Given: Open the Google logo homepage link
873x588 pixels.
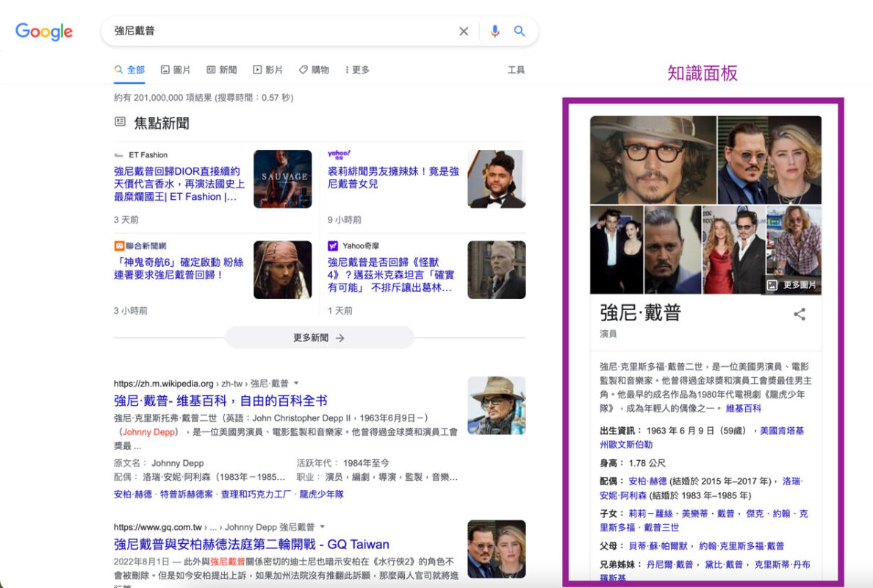Looking at the screenshot, I should tap(44, 31).
